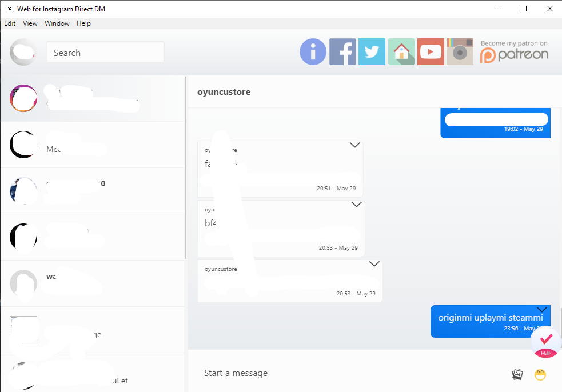
Task: Click the Become my patron on Patreon link
Action: pyautogui.click(x=515, y=52)
